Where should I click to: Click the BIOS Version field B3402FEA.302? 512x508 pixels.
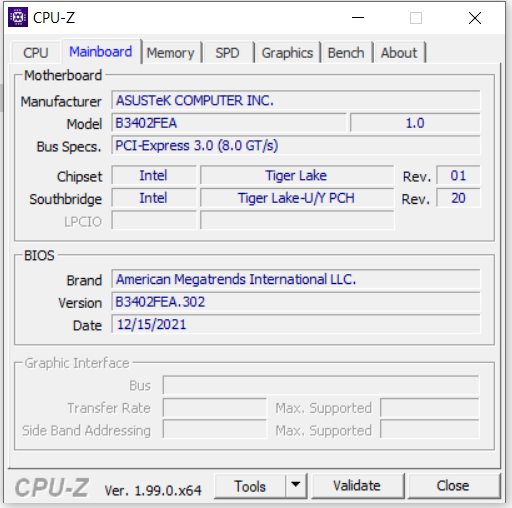[x=296, y=302]
